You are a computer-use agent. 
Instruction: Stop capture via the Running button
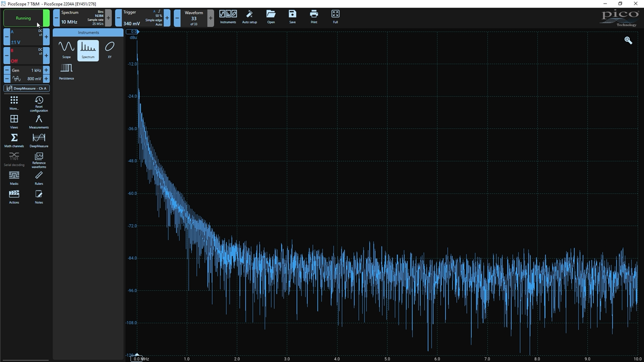23,18
